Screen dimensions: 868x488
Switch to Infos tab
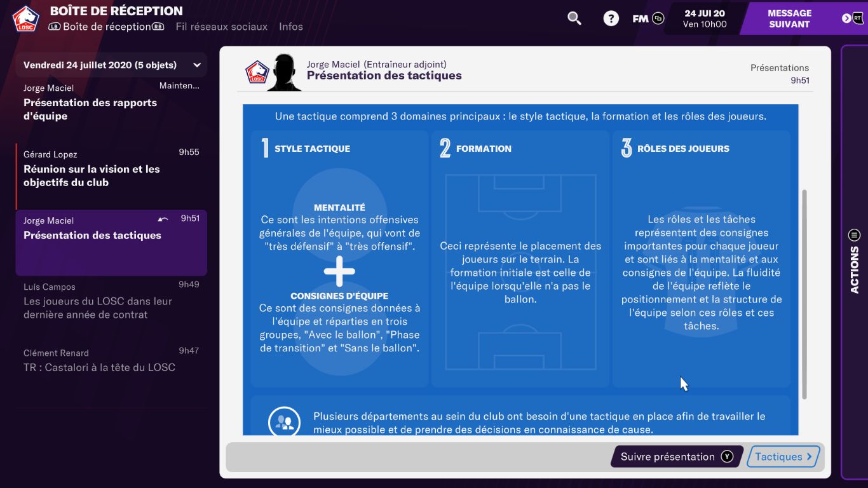click(x=291, y=27)
